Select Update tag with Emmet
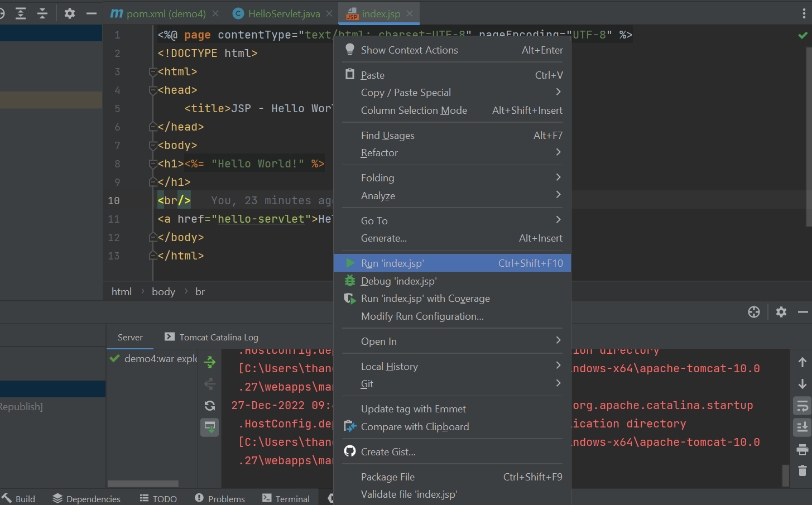 coord(452,408)
